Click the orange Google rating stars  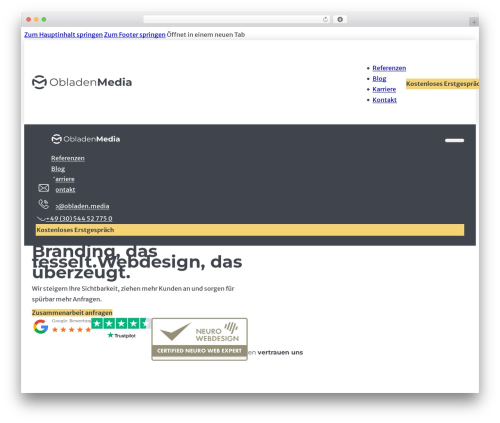[x=71, y=330]
